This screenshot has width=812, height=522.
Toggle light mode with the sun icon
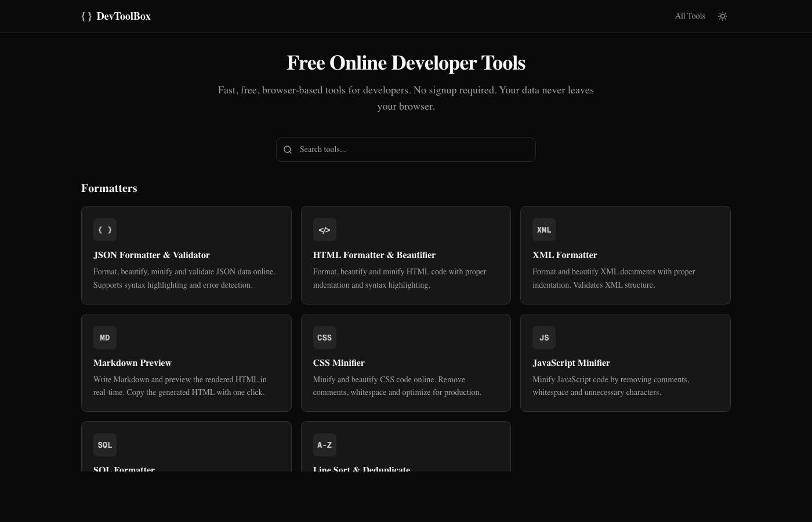pyautogui.click(x=723, y=16)
